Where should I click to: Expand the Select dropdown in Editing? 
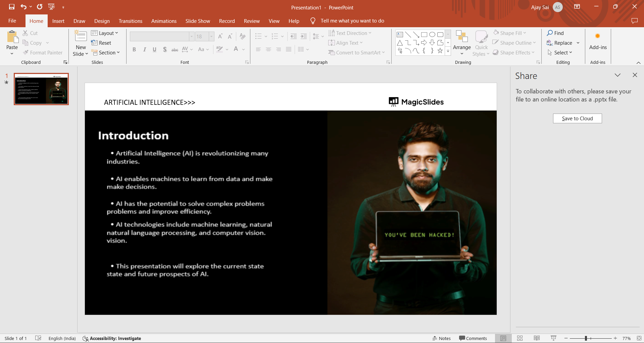click(x=560, y=53)
